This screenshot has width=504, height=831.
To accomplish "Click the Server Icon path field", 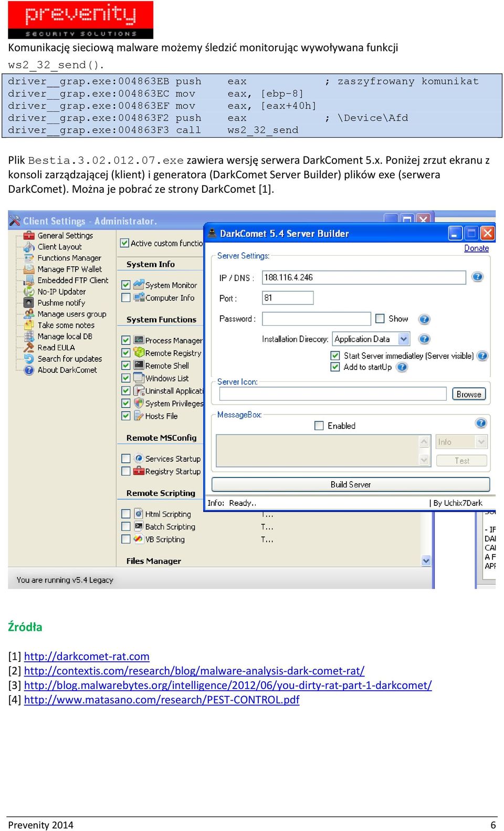I will pyautogui.click(x=333, y=394).
